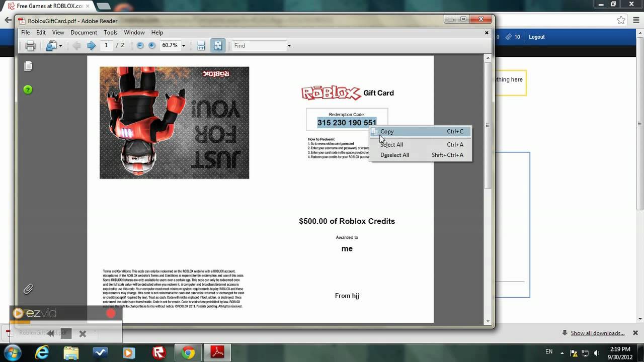The image size is (644, 362).
Task: Open a new Chrome tab
Action: 104,6
